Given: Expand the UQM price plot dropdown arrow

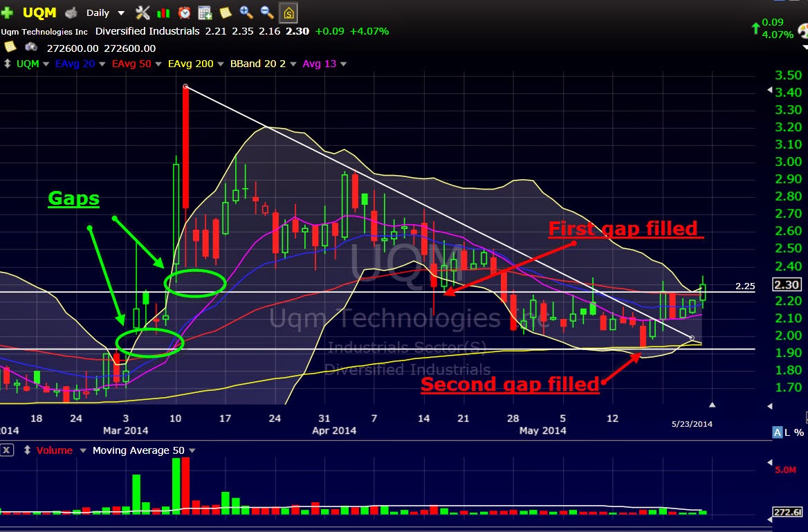Looking at the screenshot, I should click(46, 64).
